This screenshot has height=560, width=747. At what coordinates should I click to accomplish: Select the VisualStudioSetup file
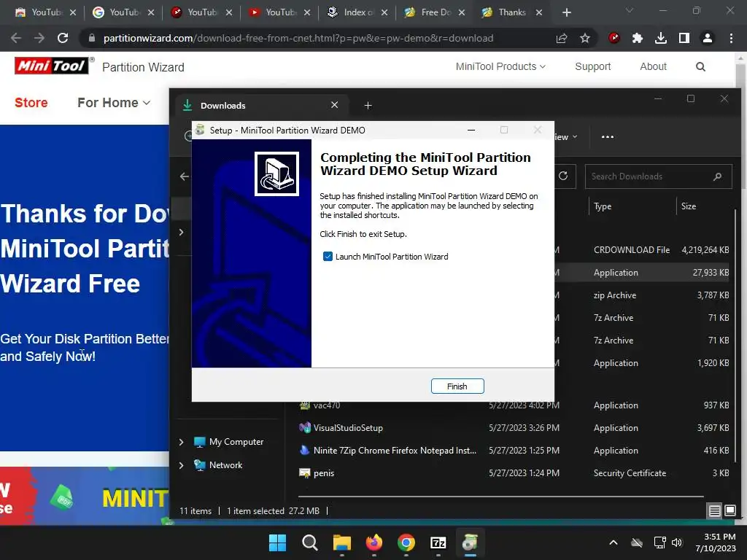click(x=514, y=427)
